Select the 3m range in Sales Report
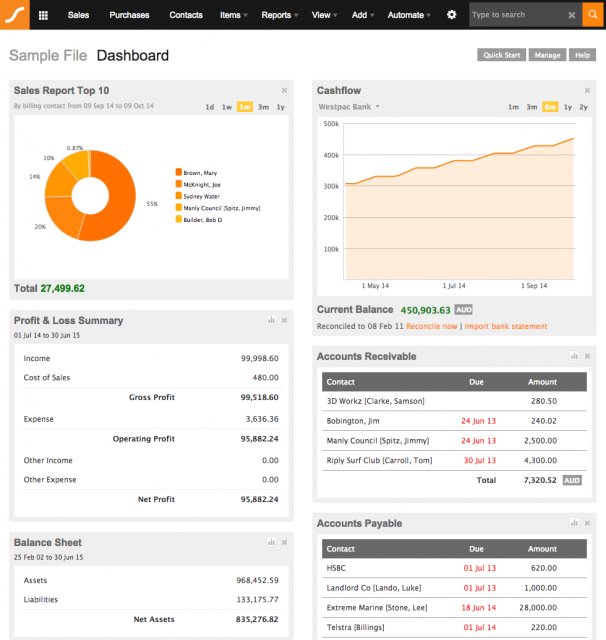The image size is (606, 640). coord(263,107)
